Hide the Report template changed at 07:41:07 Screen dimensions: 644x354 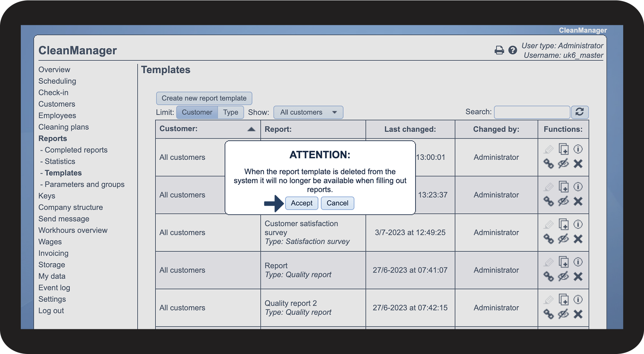pos(563,277)
